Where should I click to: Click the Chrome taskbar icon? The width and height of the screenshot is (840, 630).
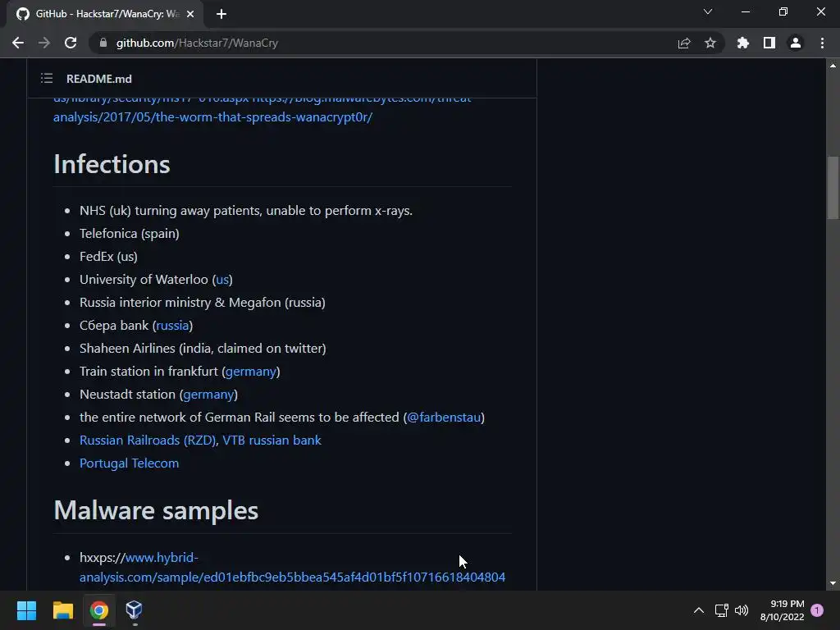[99, 610]
